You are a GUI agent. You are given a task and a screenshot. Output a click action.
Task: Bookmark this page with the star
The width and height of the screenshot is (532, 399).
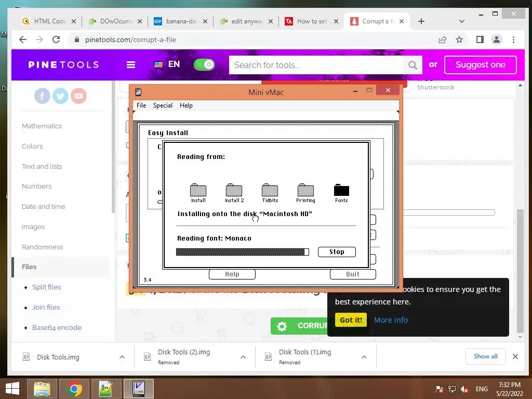click(x=459, y=39)
